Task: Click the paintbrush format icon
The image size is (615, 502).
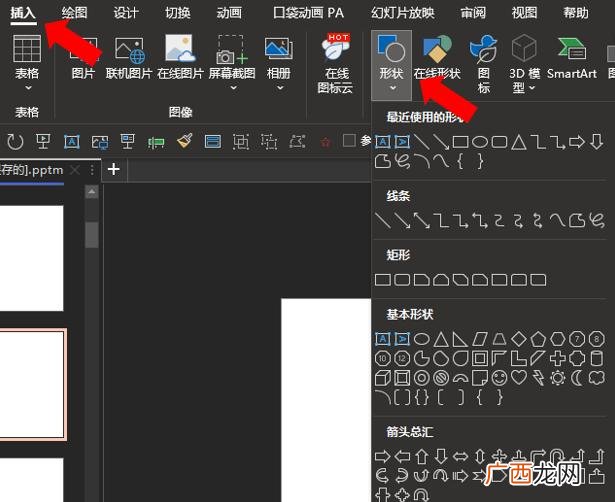Action: pyautogui.click(x=184, y=141)
